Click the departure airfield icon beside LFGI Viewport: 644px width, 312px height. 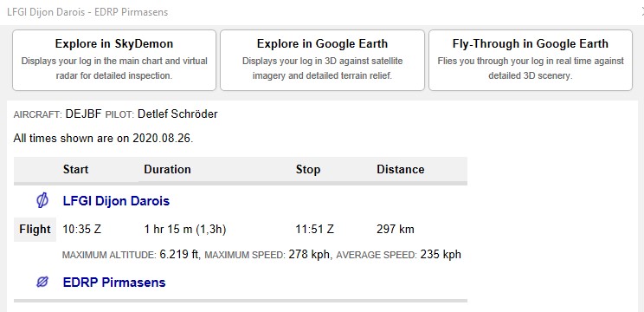click(x=42, y=200)
